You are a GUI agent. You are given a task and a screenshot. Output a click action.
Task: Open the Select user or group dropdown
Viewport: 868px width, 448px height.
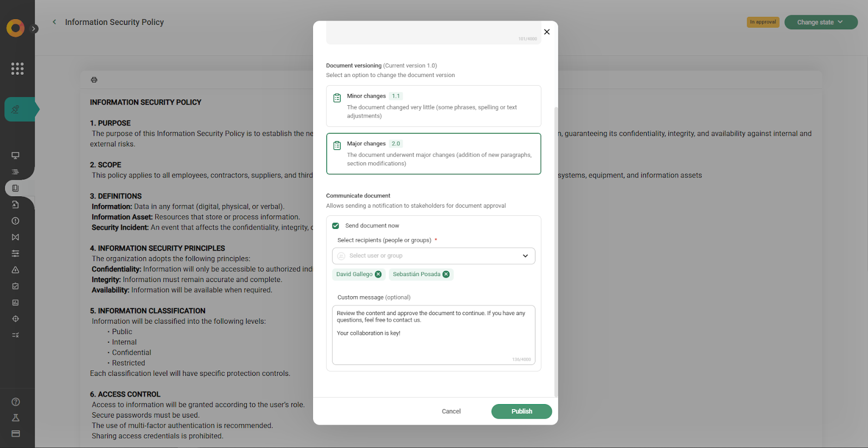click(433, 256)
